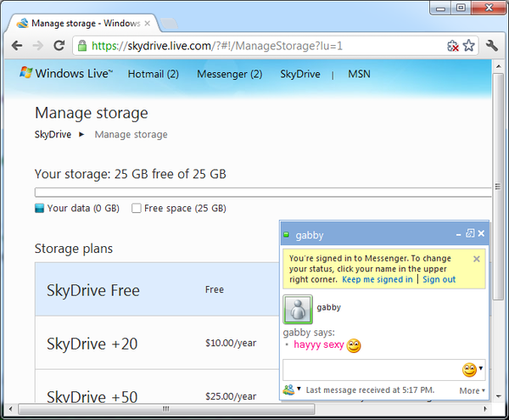Open the SkyDrive header menu item
This screenshot has width=509, height=420.
300,74
